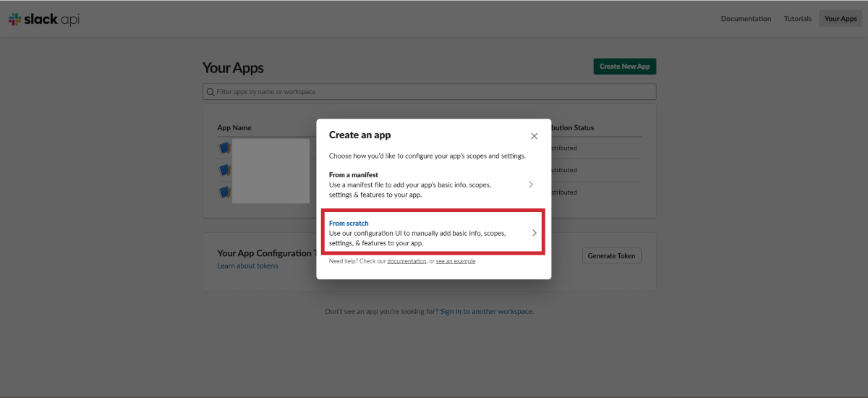Open the Learn about tokens link

247,266
